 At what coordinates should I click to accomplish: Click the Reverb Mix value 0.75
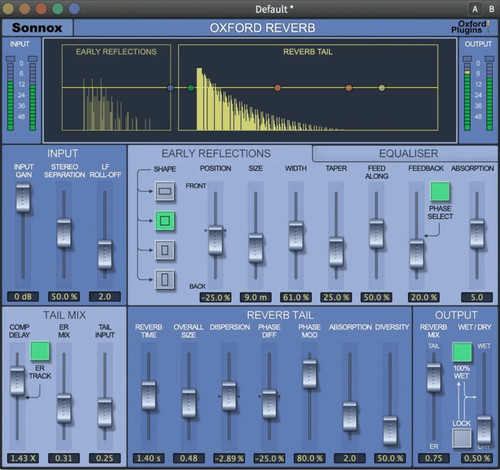click(x=434, y=458)
